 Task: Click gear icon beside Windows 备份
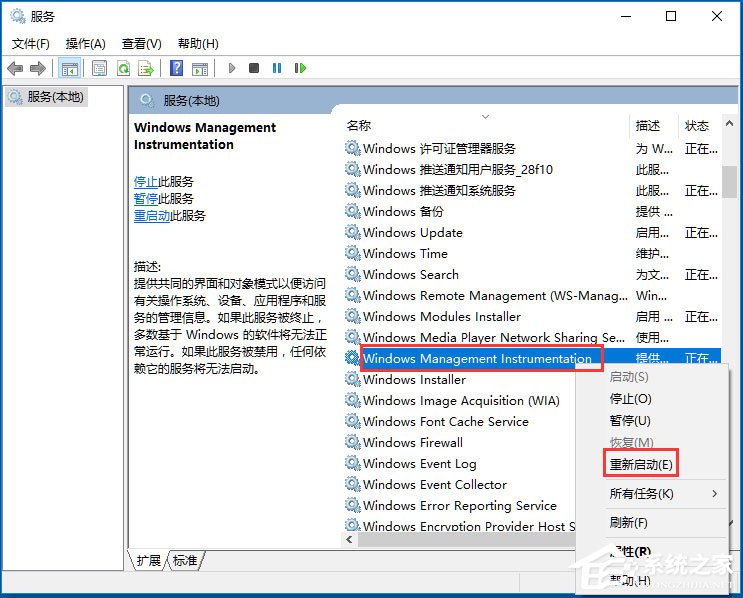(x=353, y=210)
